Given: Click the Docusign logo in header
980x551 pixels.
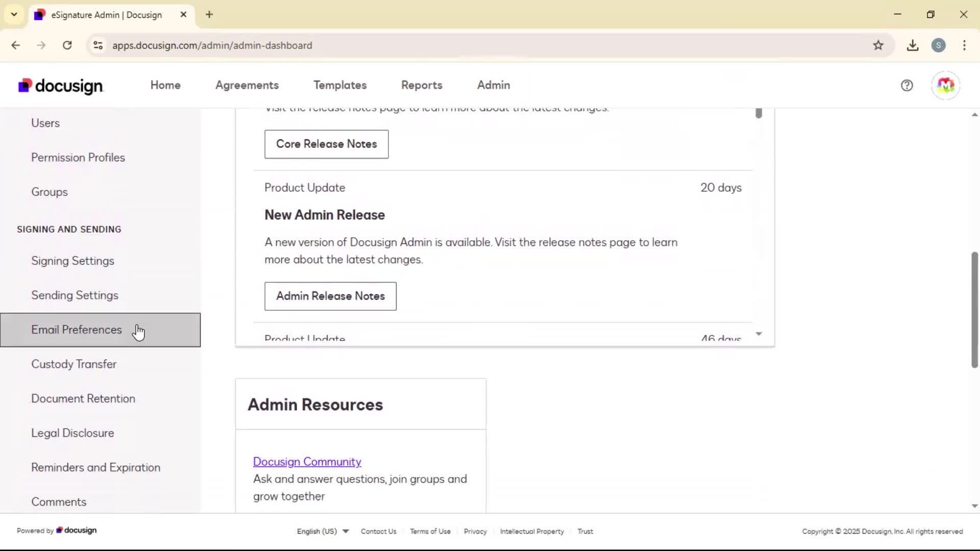Looking at the screenshot, I should point(61,86).
